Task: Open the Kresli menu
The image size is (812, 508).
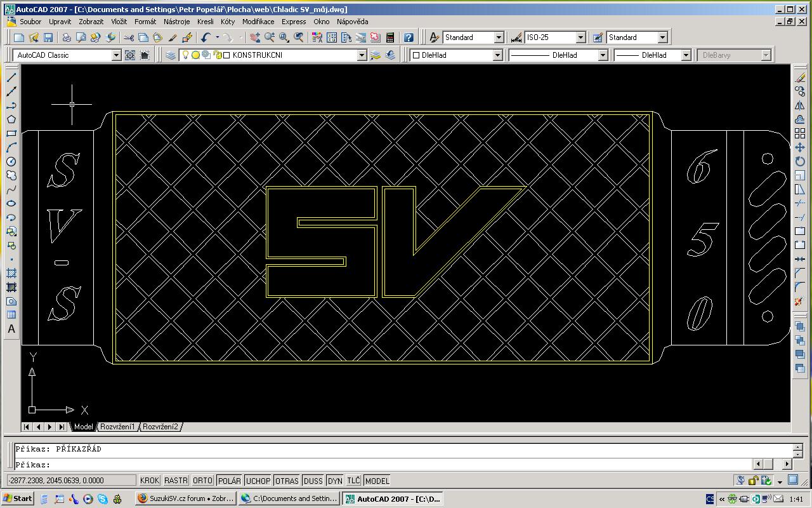Action: tap(206, 22)
